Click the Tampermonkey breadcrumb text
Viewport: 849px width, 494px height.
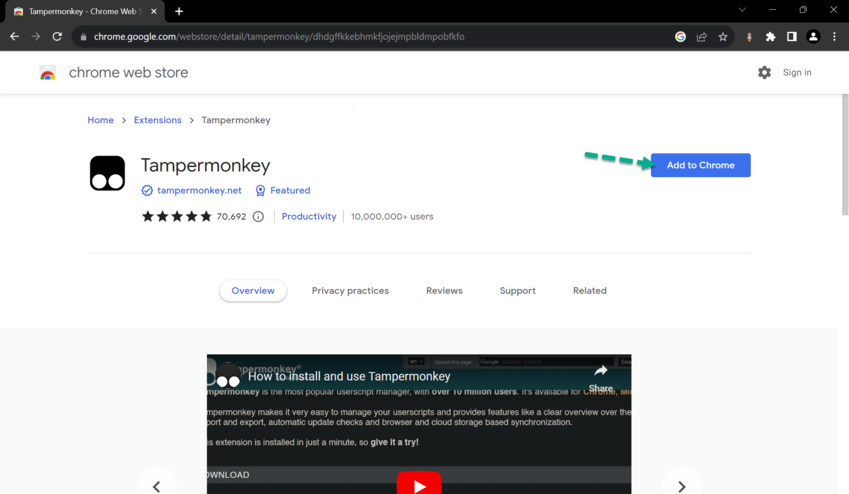[x=236, y=120]
